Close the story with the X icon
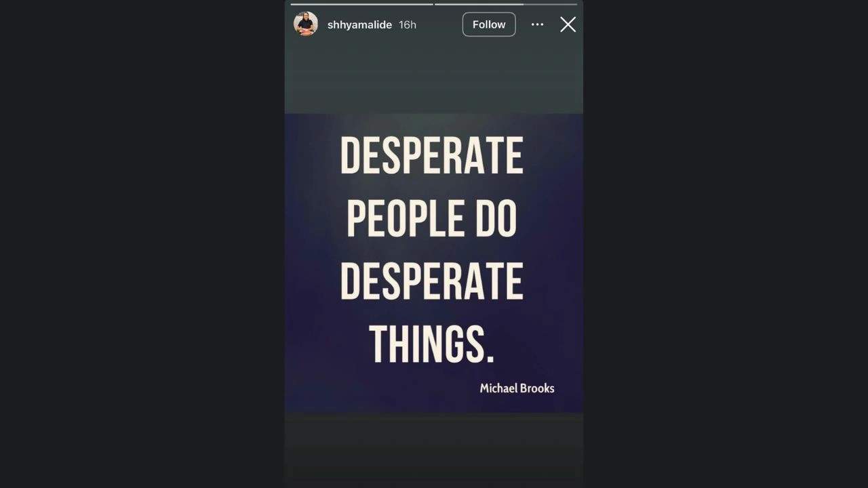This screenshot has height=488, width=868. coord(568,24)
